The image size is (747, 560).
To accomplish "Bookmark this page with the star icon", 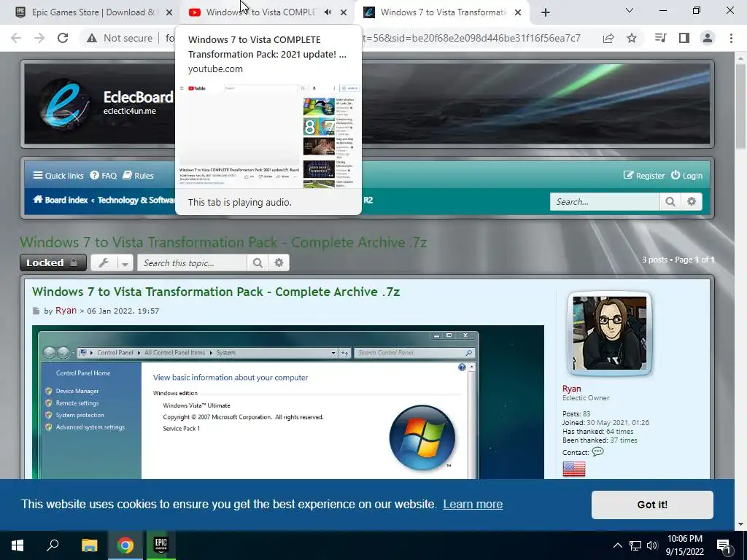I will (632, 38).
